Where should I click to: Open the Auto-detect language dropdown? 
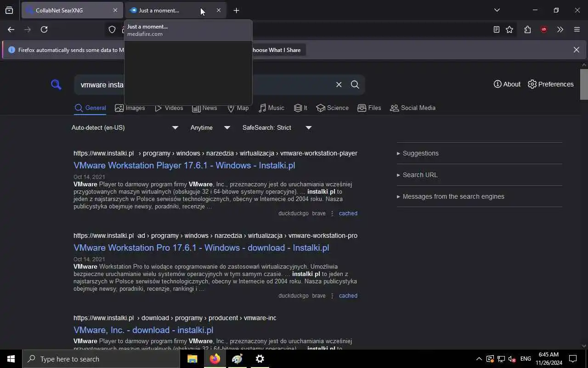pyautogui.click(x=125, y=127)
